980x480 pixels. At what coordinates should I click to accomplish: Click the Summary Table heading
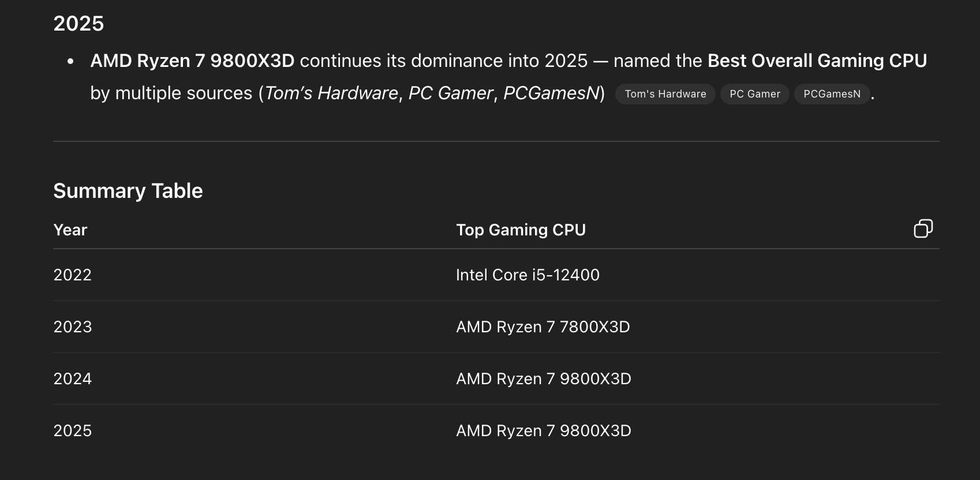click(x=128, y=190)
